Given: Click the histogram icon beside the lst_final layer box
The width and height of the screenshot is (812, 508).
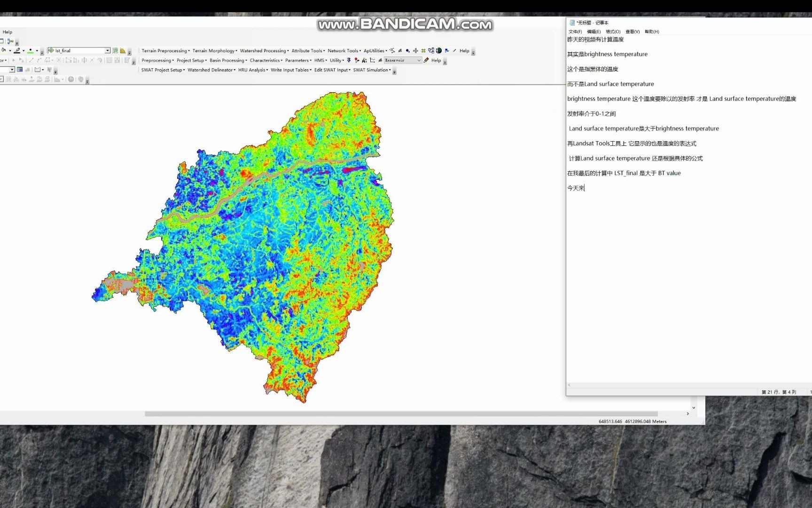Looking at the screenshot, I should coord(122,51).
